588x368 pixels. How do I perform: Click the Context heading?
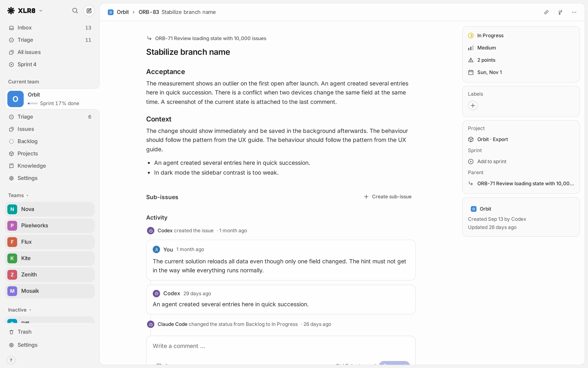(159, 119)
